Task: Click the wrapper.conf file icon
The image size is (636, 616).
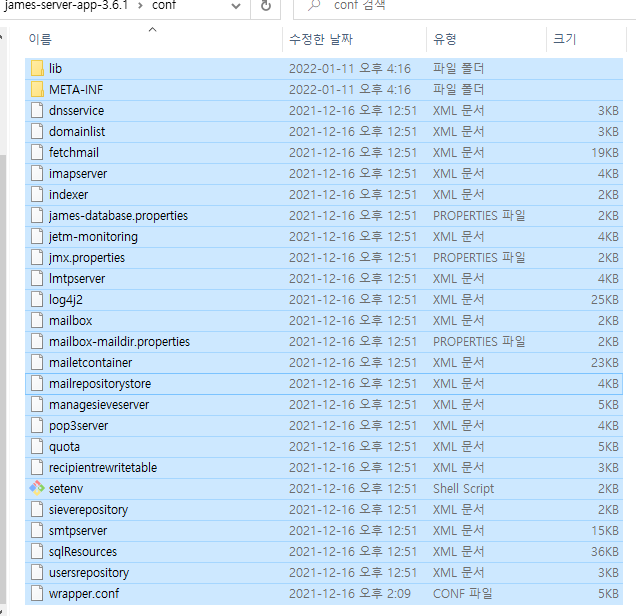Action: pyautogui.click(x=37, y=594)
